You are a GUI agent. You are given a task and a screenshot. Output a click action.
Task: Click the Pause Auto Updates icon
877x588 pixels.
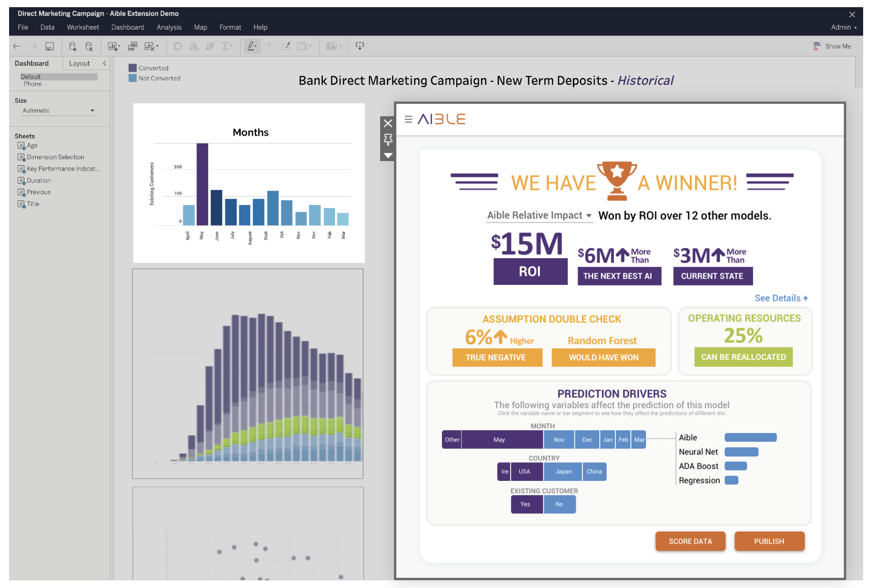pos(89,46)
